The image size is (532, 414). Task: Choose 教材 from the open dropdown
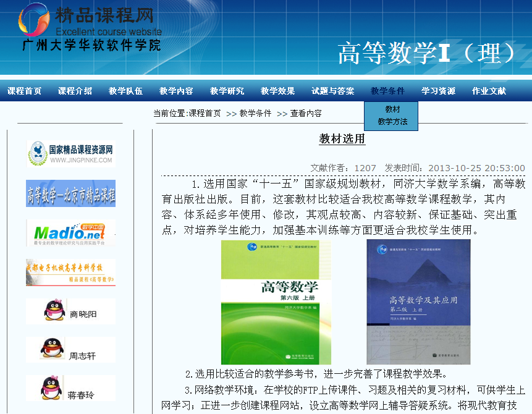point(392,109)
